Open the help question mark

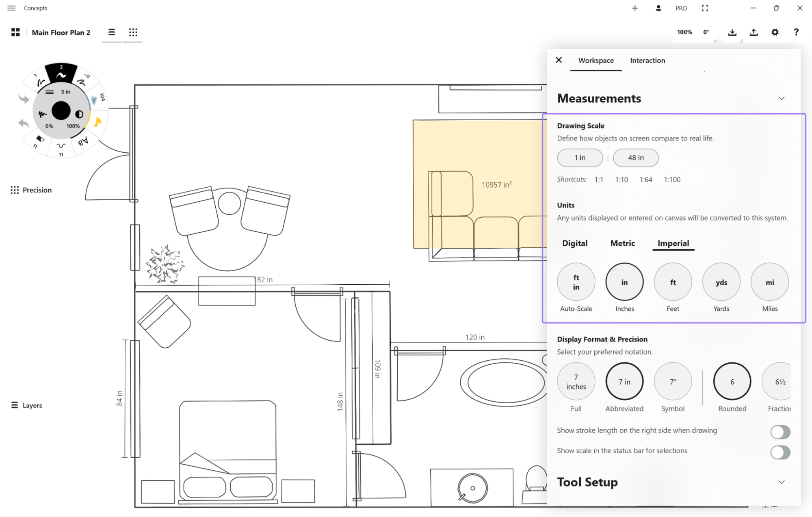[796, 32]
